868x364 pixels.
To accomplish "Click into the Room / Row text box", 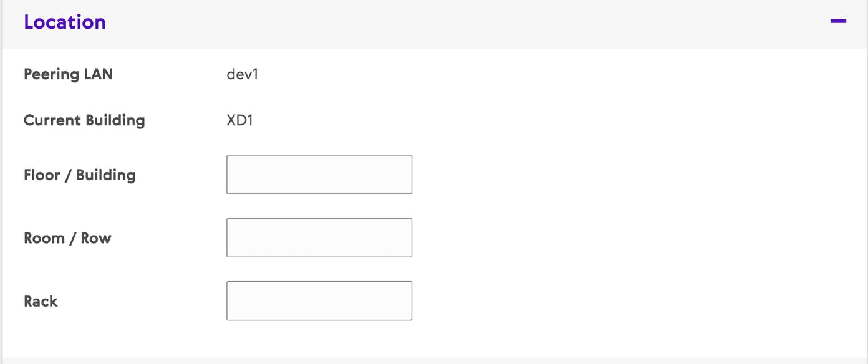I will [x=319, y=237].
